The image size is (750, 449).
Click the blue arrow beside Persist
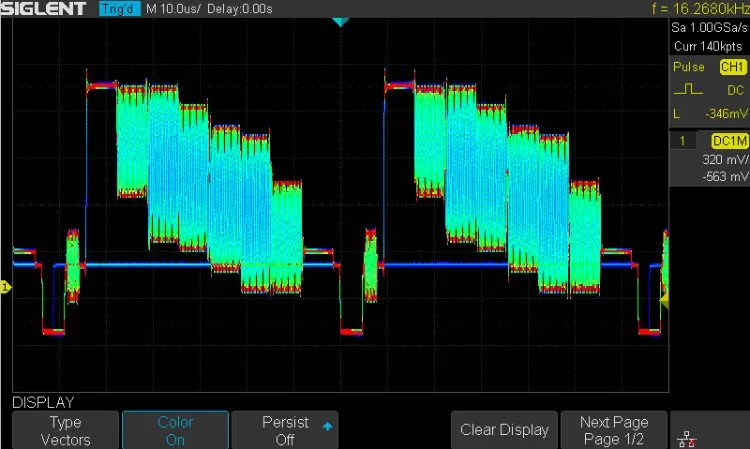click(x=327, y=426)
